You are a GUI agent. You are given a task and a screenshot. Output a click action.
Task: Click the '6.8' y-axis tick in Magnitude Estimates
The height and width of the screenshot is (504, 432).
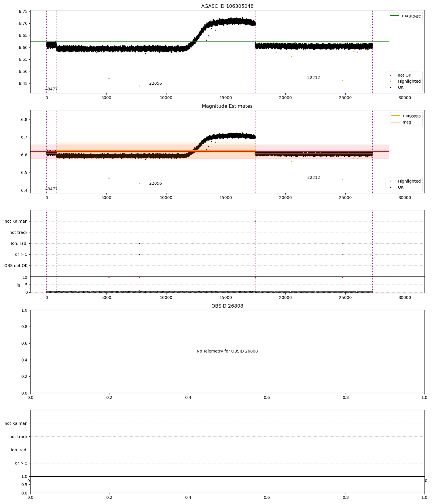24,120
